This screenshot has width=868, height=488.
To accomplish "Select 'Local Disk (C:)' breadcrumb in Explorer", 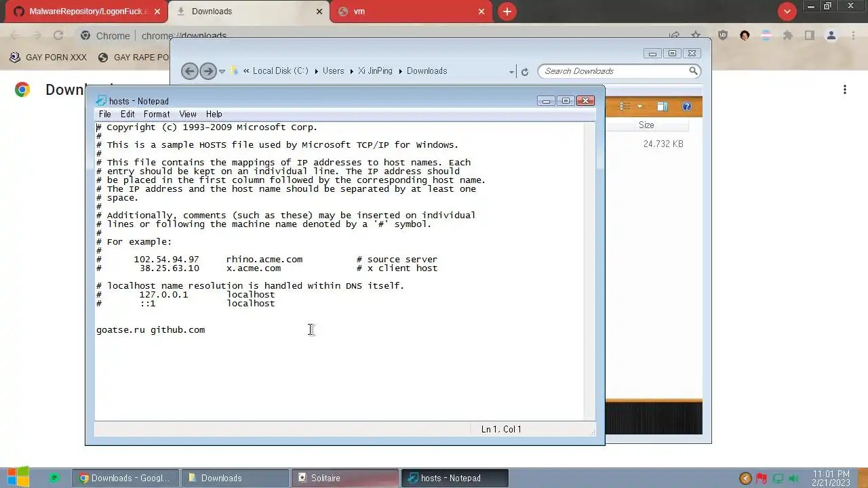I will click(x=280, y=70).
